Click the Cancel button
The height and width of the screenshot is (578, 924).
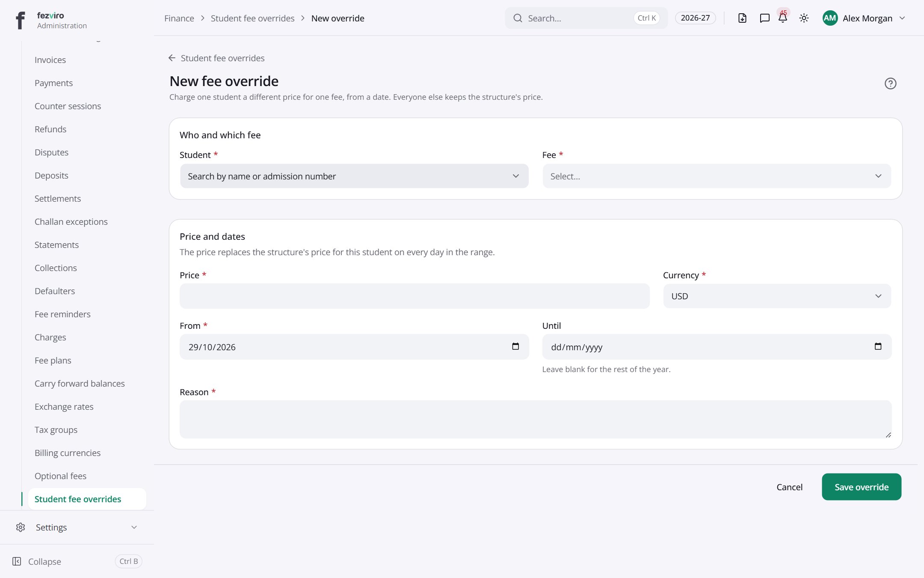pos(789,487)
